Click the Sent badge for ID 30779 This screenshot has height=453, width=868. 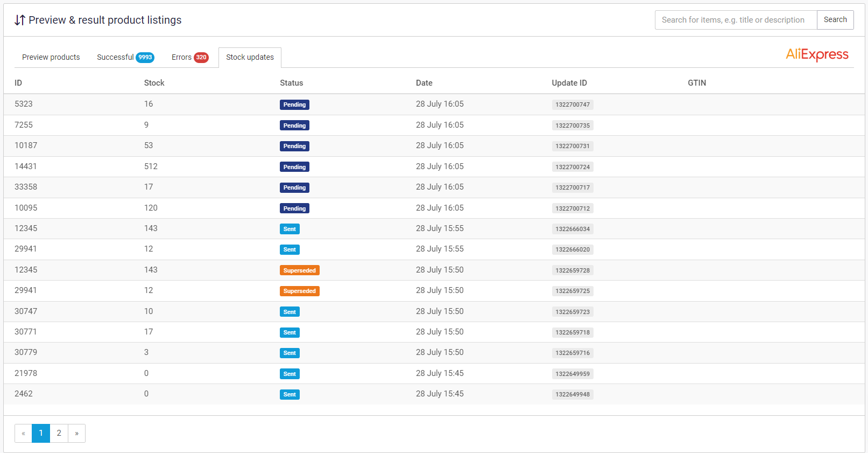click(290, 353)
